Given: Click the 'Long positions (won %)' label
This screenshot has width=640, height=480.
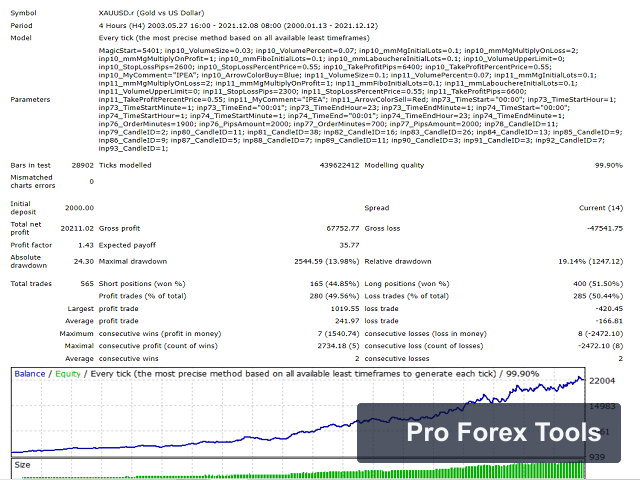Looking at the screenshot, I should coord(407,284).
